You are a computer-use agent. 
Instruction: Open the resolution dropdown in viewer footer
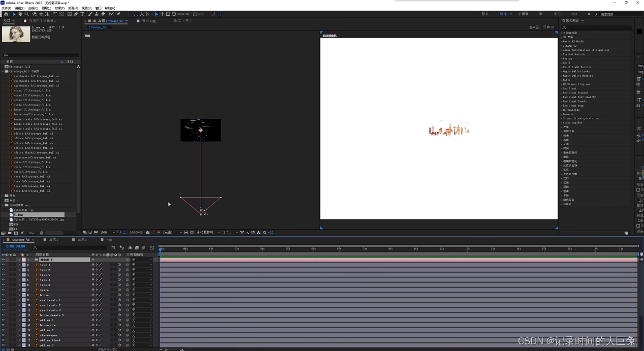coord(173,232)
